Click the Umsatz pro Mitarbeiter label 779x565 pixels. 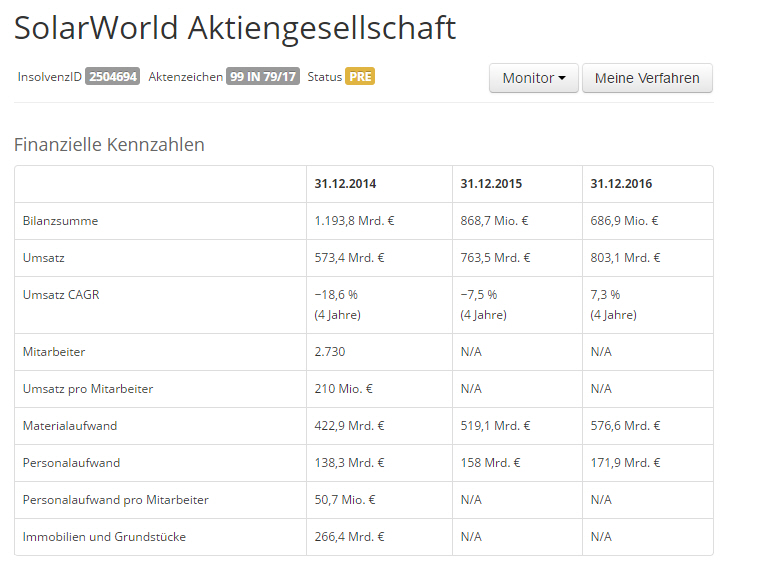click(x=88, y=389)
